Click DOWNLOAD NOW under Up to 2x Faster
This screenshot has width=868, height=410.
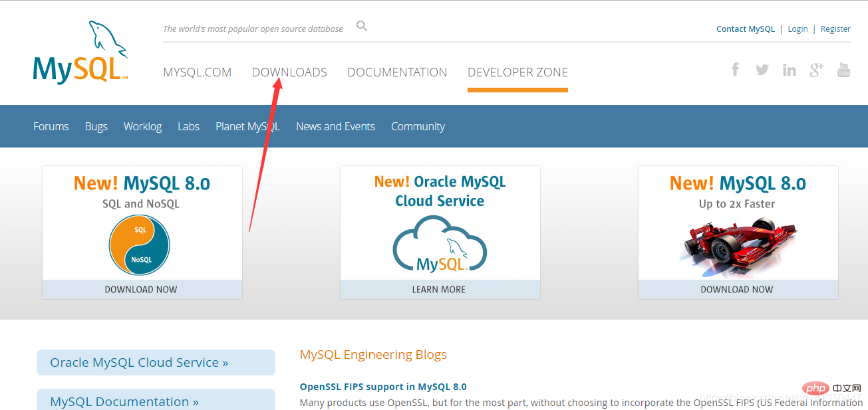coord(737,289)
